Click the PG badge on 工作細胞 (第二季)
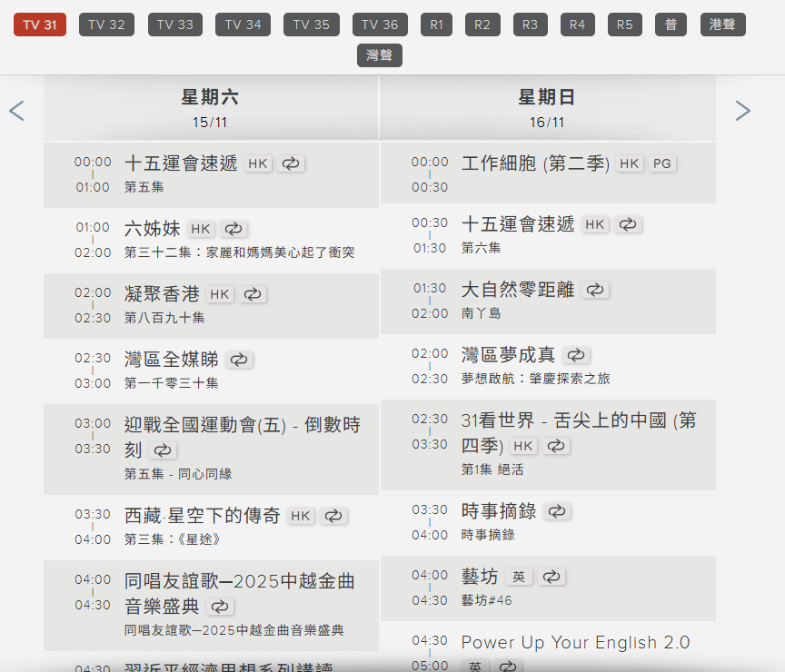 [x=661, y=163]
